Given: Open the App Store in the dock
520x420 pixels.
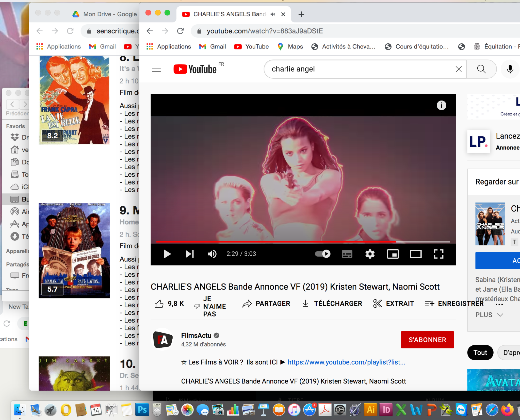Looking at the screenshot, I should pyautogui.click(x=310, y=409).
